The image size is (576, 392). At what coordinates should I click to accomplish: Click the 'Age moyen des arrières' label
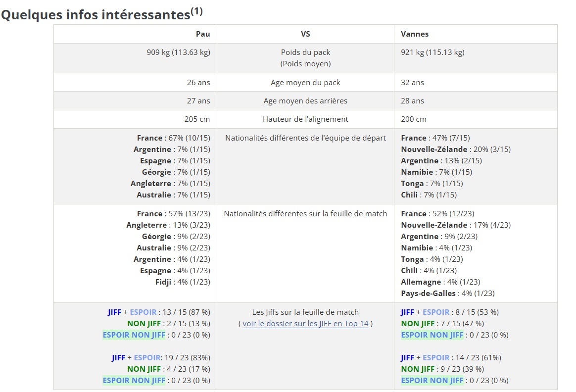point(305,101)
